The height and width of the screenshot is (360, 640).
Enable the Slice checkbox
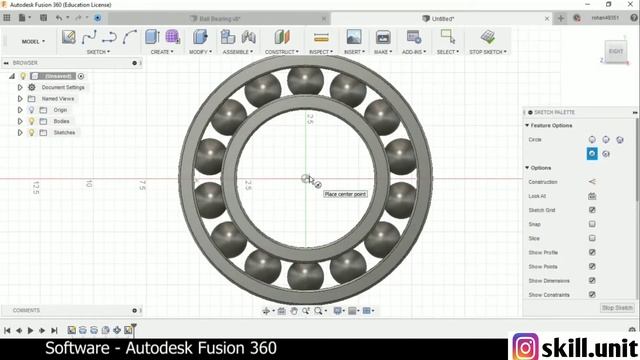(x=592, y=238)
